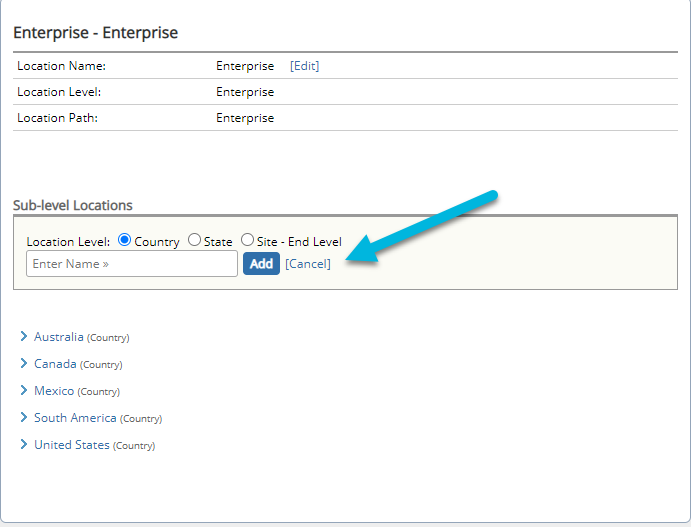Viewport: 691px width, 527px height.
Task: Click the State radio label text
Action: 218,241
